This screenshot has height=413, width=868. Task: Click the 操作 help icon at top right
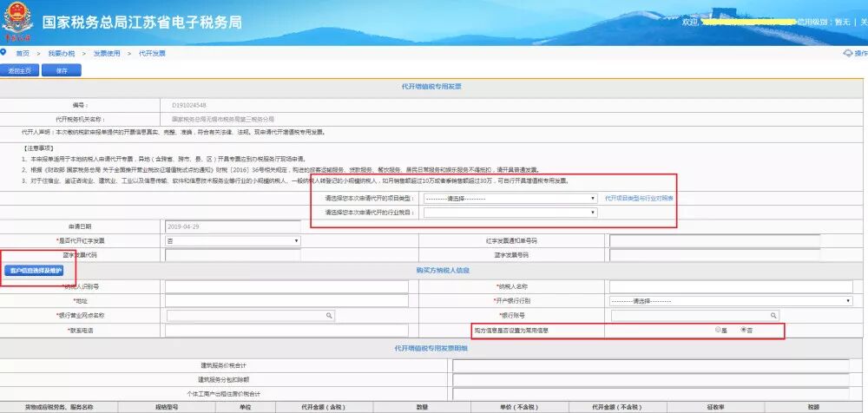point(855,53)
